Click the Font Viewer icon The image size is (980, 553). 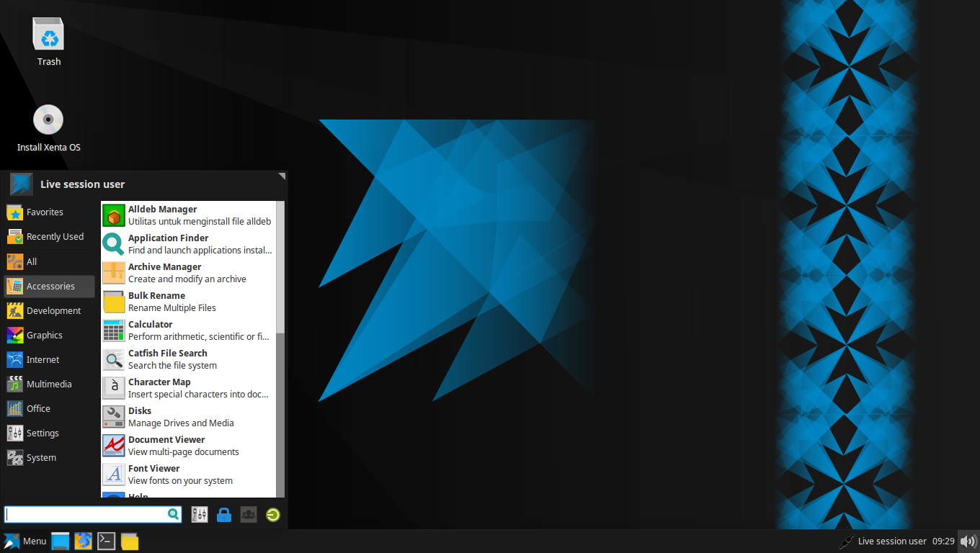click(114, 475)
